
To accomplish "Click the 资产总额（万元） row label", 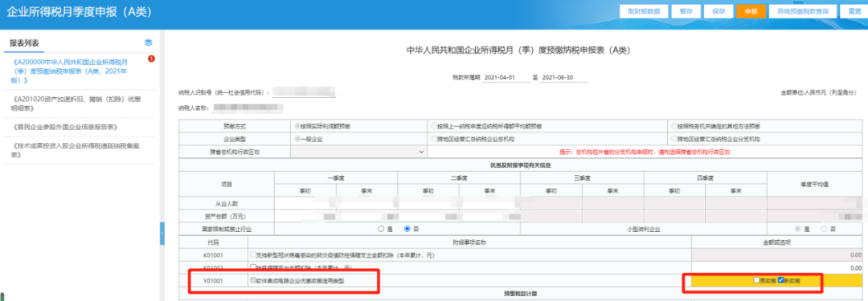I will pos(227,216).
